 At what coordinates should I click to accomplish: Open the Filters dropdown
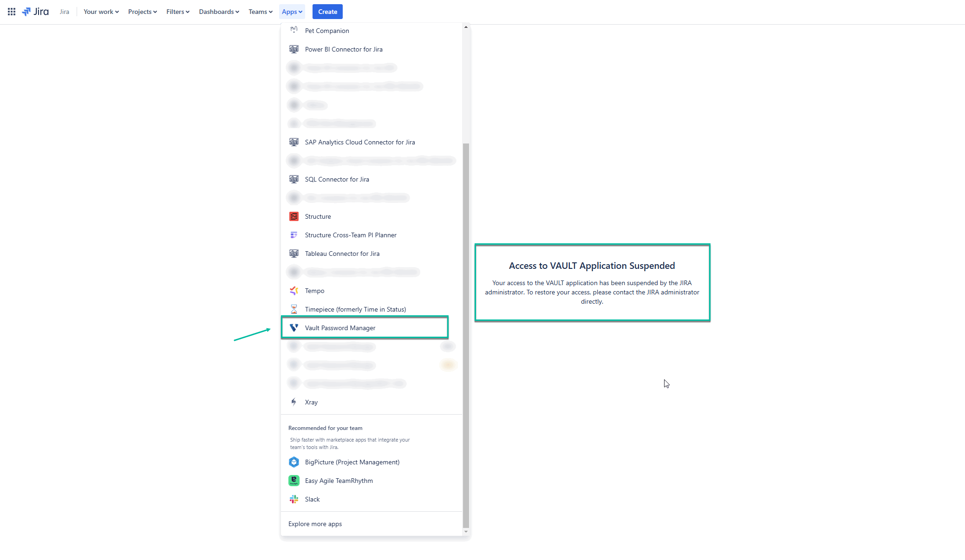pos(178,12)
